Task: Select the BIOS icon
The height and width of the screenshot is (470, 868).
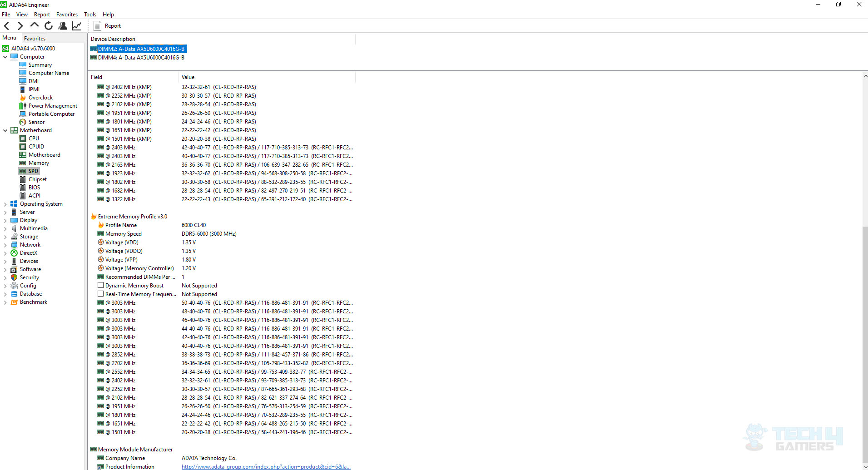Action: click(23, 188)
